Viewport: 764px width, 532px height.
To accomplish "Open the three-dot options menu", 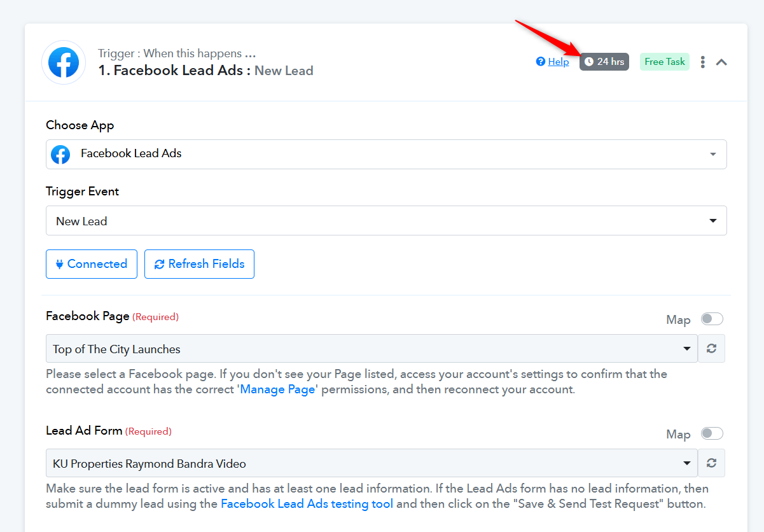I will pyautogui.click(x=703, y=62).
